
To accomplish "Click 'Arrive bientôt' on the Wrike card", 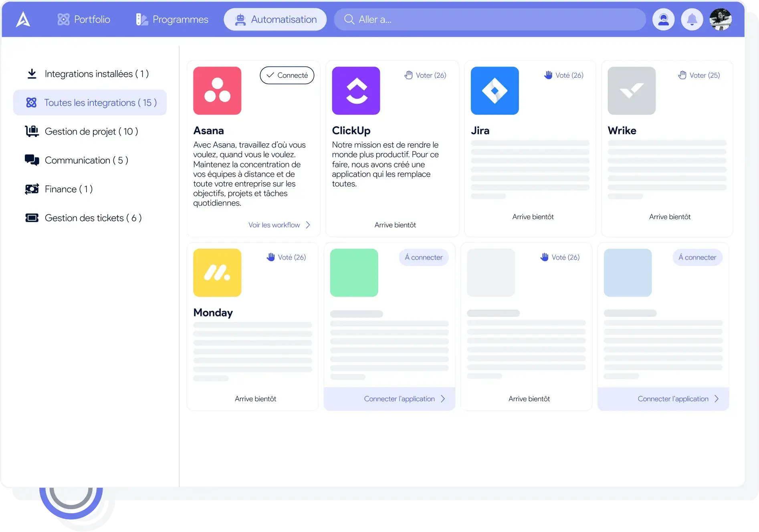I will tap(670, 217).
